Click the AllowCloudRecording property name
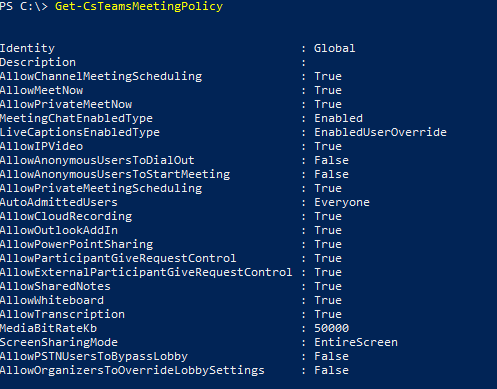Image resolution: width=497 pixels, height=389 pixels. click(x=66, y=217)
